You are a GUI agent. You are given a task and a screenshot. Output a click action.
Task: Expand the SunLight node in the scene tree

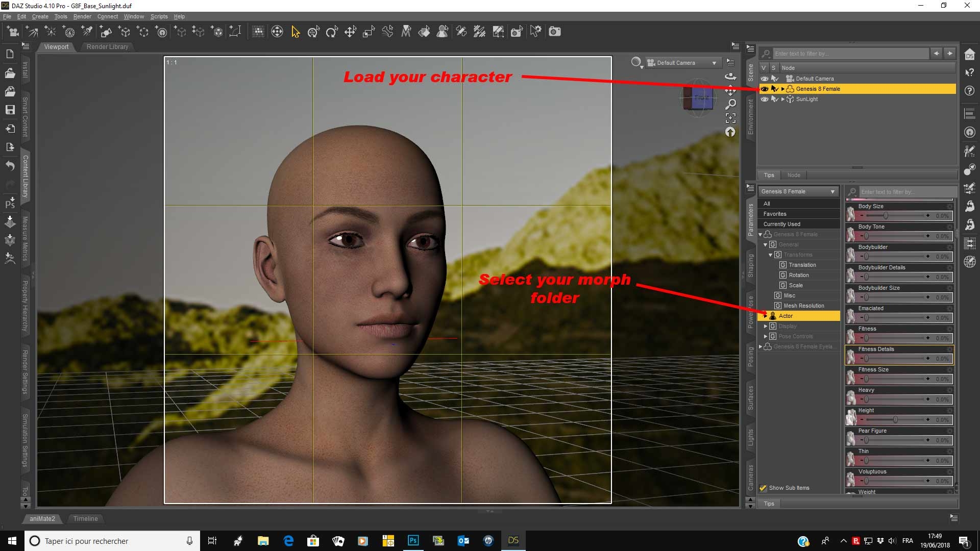783,99
